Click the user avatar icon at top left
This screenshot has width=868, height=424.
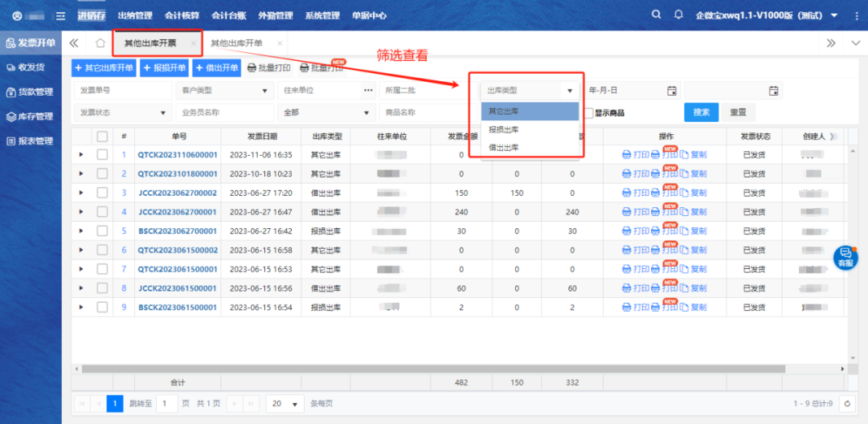[17, 16]
